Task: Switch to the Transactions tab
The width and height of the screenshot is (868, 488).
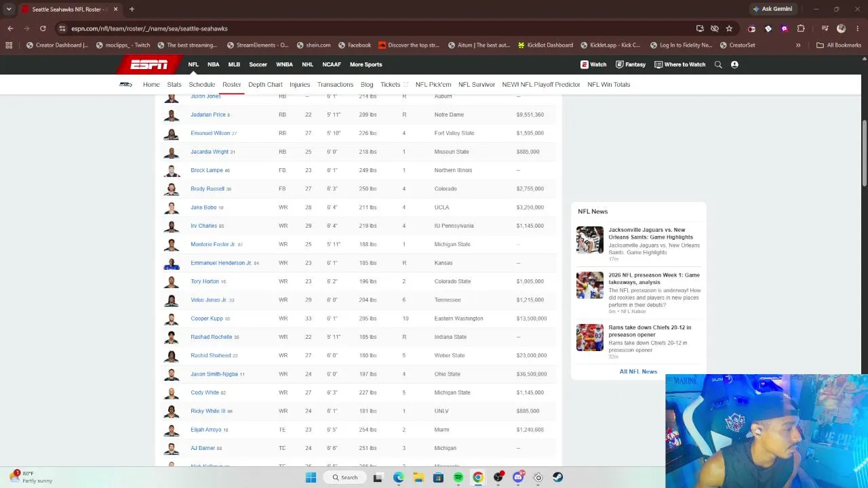Action: (335, 85)
